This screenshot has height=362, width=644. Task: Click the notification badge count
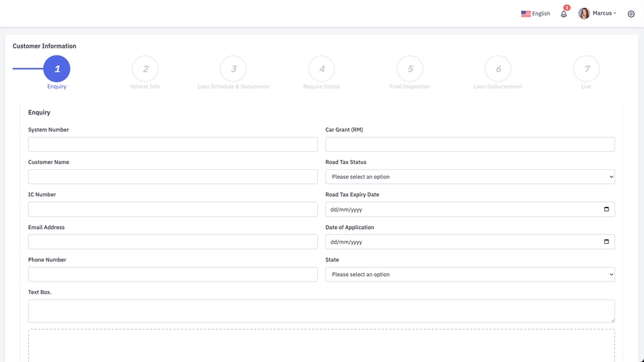click(x=567, y=8)
